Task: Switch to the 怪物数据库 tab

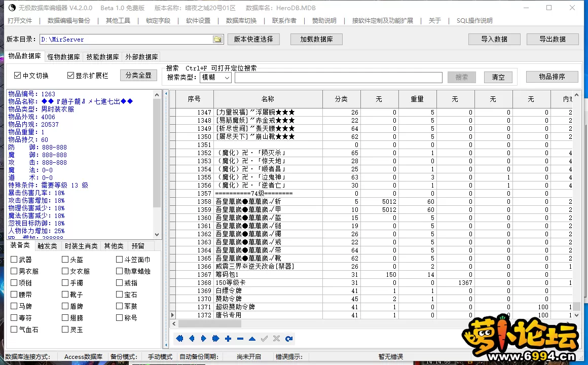Action: 64,57
